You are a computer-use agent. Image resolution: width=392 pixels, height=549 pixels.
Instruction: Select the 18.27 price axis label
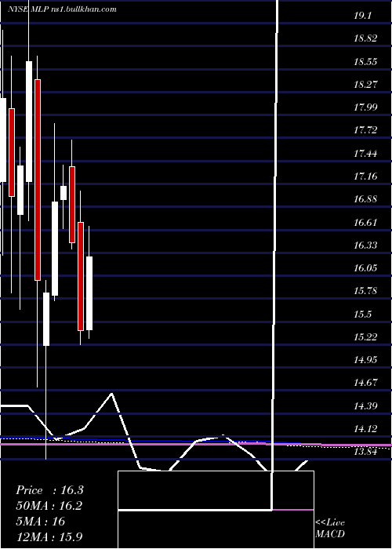tap(365, 85)
